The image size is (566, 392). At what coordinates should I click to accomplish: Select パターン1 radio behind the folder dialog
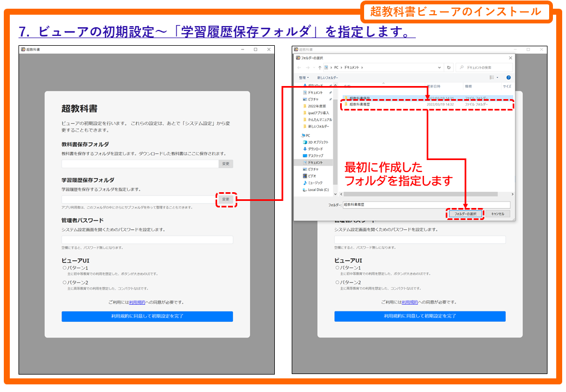point(337,268)
